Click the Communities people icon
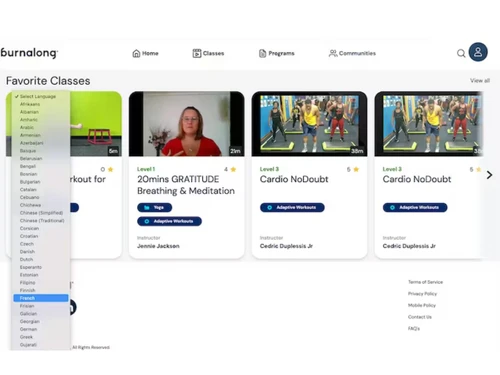The width and height of the screenshot is (500, 375). point(333,53)
